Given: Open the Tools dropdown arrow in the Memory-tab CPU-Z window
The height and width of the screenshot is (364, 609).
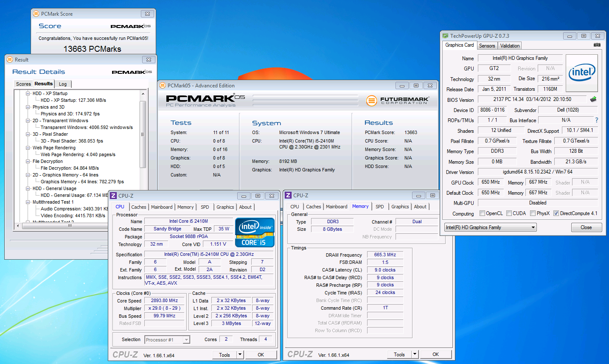Looking at the screenshot, I should [415, 354].
